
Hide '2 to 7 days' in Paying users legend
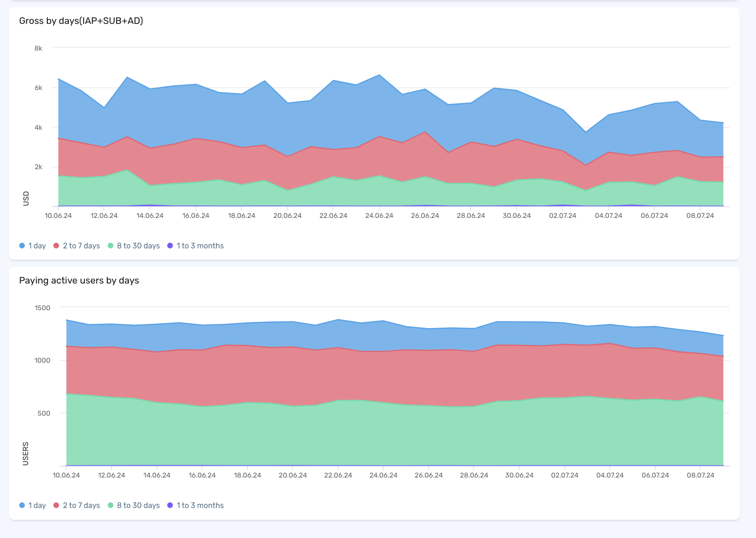pos(77,505)
